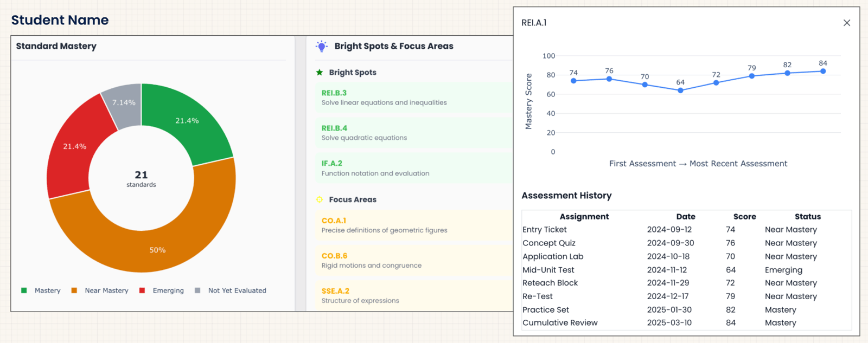Image resolution: width=868 pixels, height=343 pixels.
Task: Click the chart data point labeled 72
Action: coord(716,83)
